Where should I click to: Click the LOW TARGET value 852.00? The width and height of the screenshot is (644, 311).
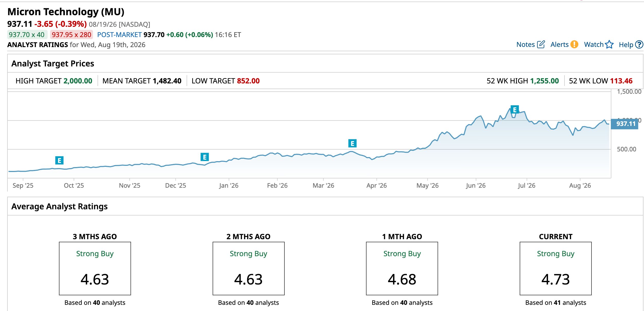point(248,81)
